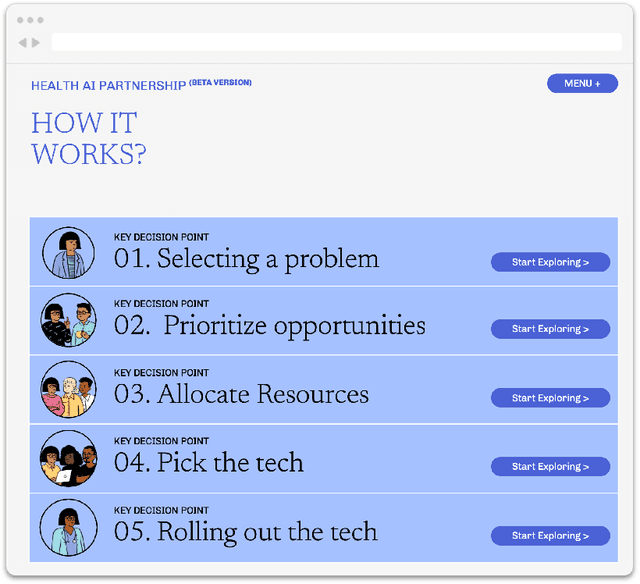This screenshot has height=584, width=640.
Task: Click the Pick the tech avatar illustration
Action: 68,458
